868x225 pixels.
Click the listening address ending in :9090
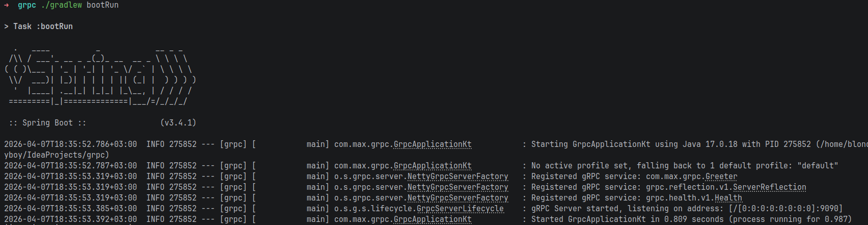pyautogui.click(x=785, y=209)
